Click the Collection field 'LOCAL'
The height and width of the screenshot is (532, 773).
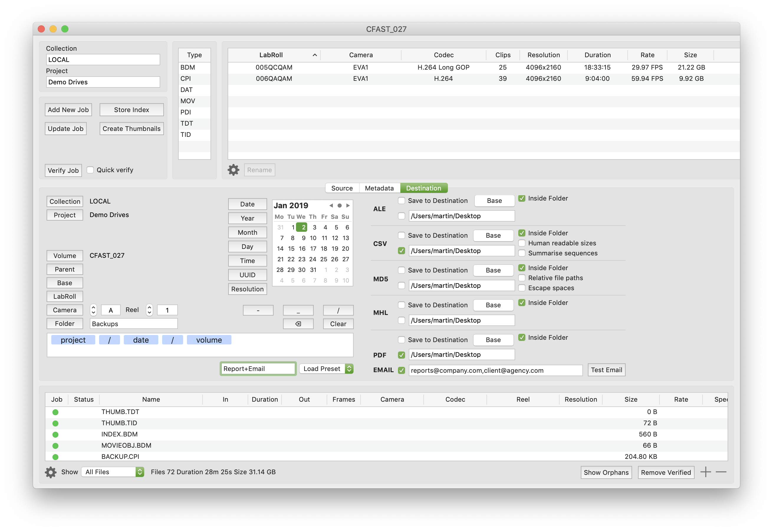pyautogui.click(x=103, y=60)
